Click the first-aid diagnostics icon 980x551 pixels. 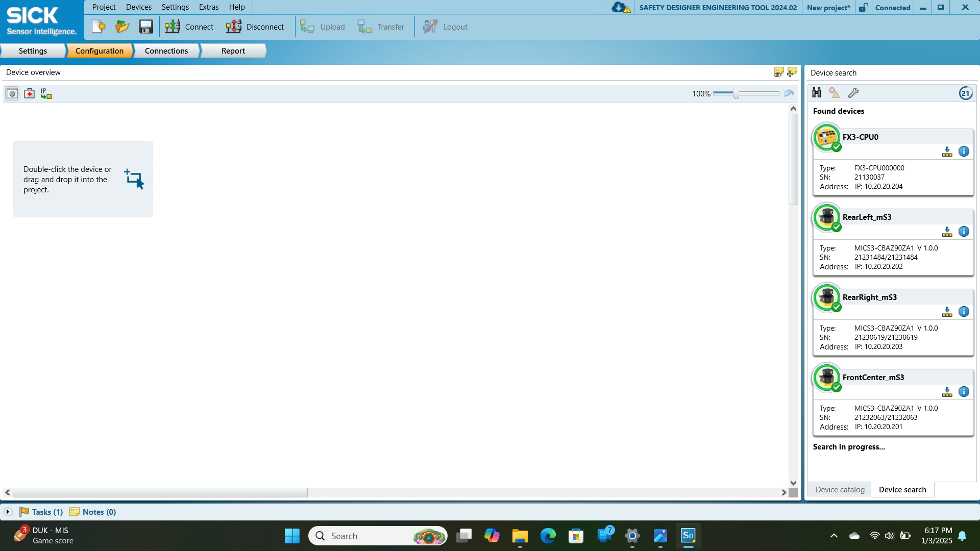pyautogui.click(x=30, y=93)
